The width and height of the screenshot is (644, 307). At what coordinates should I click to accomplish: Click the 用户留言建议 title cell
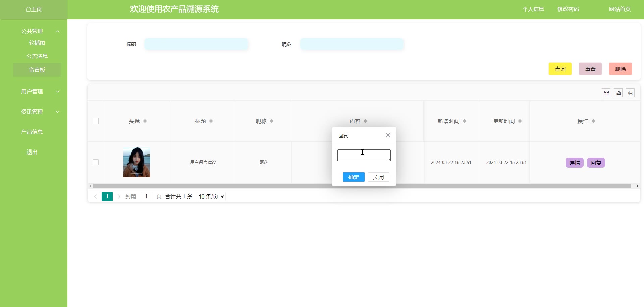coord(203,162)
